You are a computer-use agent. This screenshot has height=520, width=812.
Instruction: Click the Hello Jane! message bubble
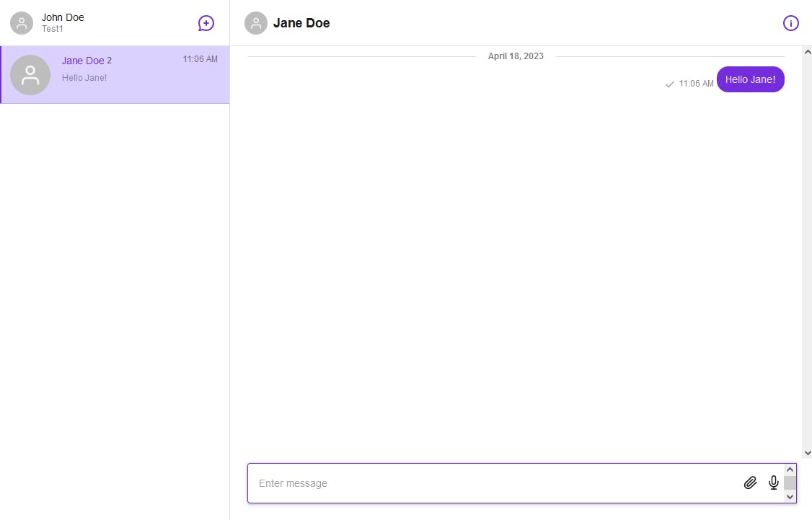[x=750, y=79]
